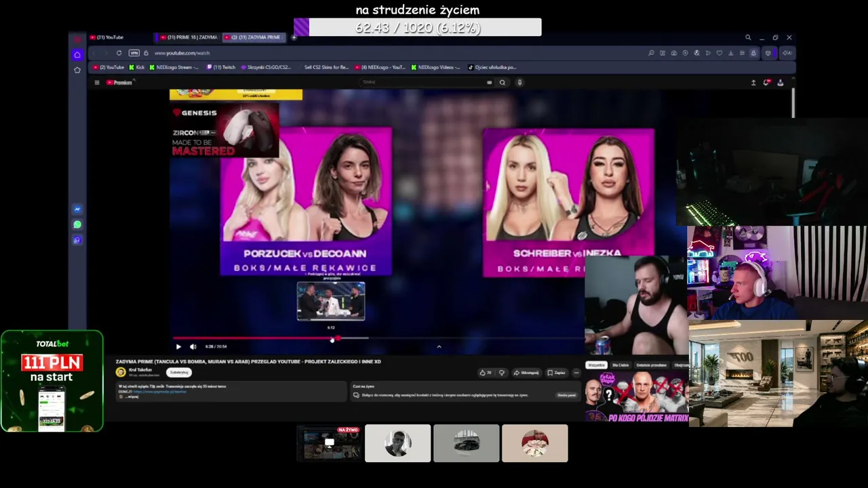Like the video with thumbs up
This screenshot has height=488, width=868.
485,373
